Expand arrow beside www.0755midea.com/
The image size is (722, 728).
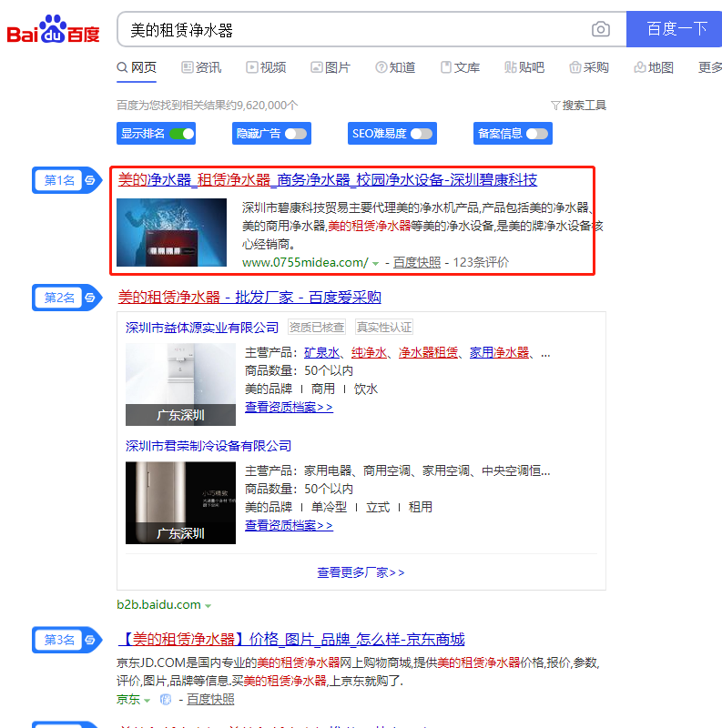coord(375,264)
